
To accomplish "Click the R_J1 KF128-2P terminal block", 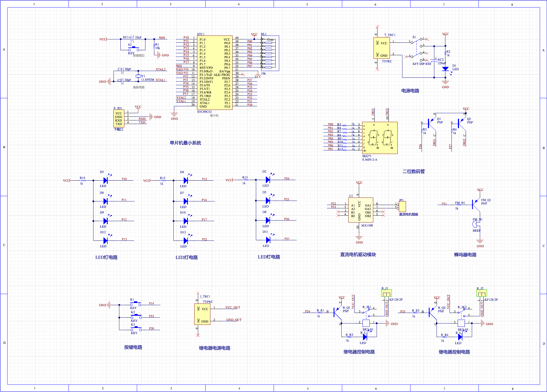I will tap(387, 293).
